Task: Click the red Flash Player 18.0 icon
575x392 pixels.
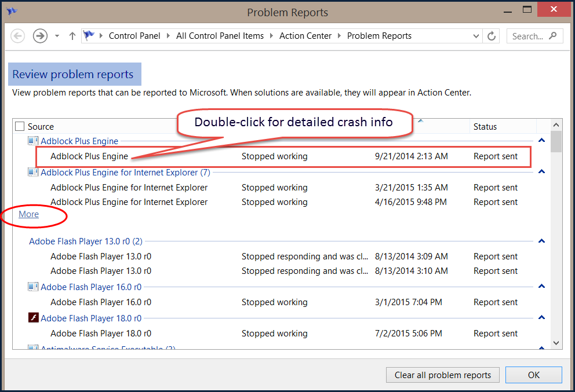Action: 34,318
